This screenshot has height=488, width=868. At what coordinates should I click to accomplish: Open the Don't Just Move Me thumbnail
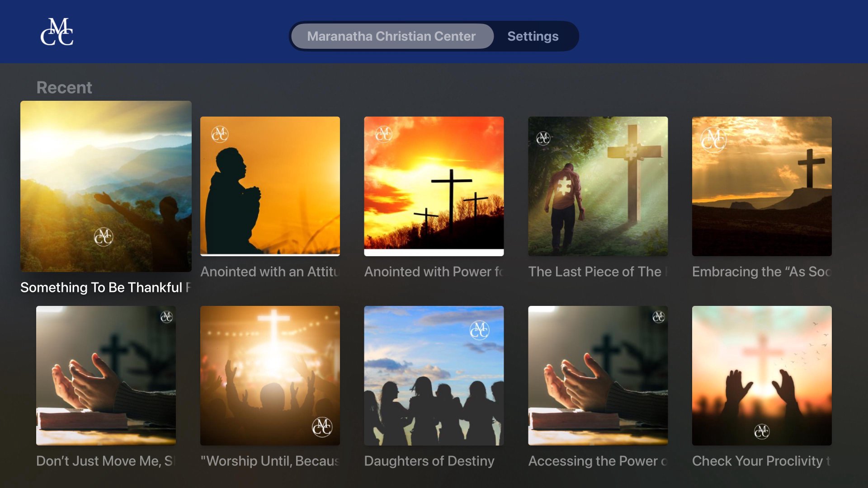[106, 375]
